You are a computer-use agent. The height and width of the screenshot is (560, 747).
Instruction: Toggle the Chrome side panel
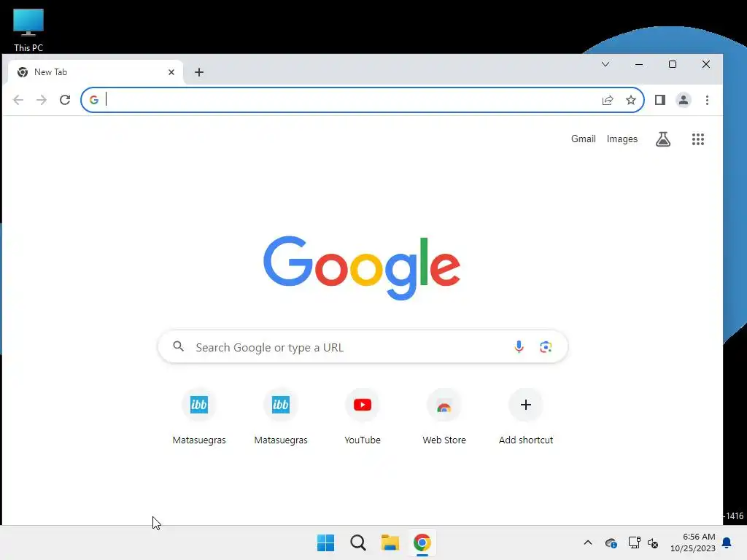659,100
